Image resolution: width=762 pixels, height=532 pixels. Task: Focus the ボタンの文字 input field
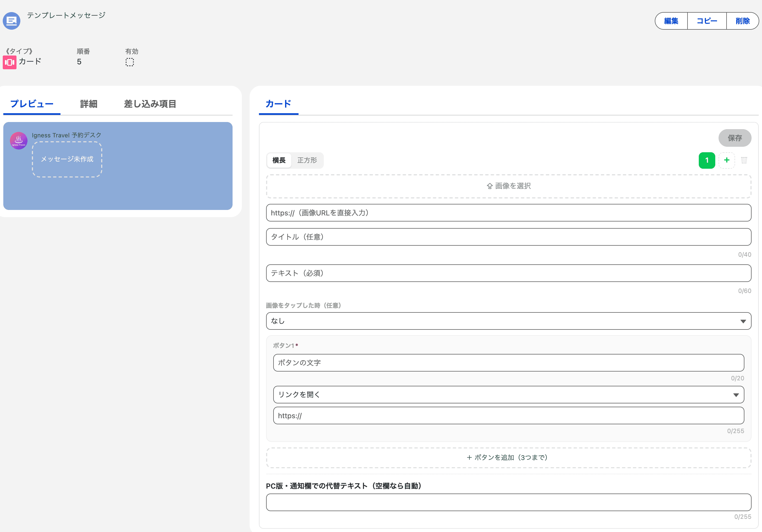(x=509, y=362)
